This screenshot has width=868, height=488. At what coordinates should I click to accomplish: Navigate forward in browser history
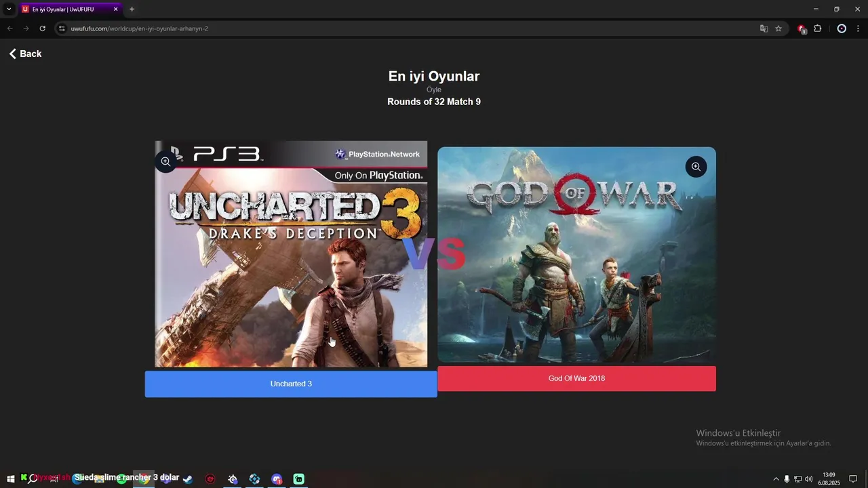click(x=26, y=28)
